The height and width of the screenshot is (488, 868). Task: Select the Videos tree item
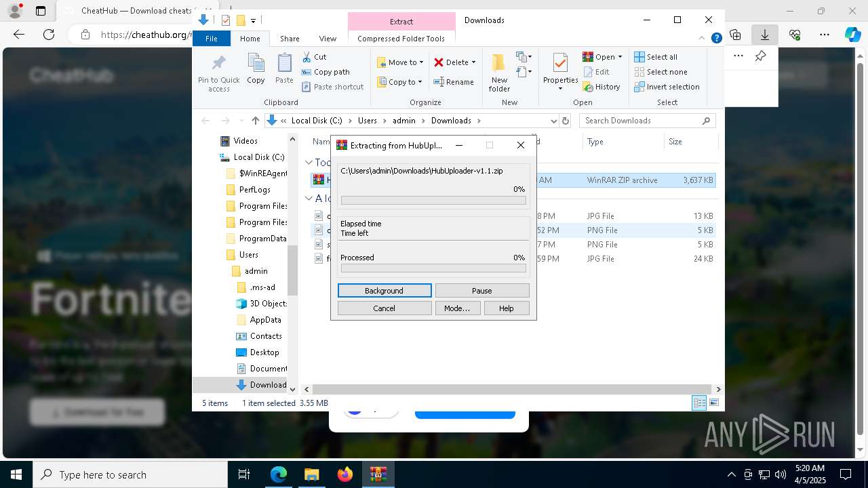[x=245, y=141]
